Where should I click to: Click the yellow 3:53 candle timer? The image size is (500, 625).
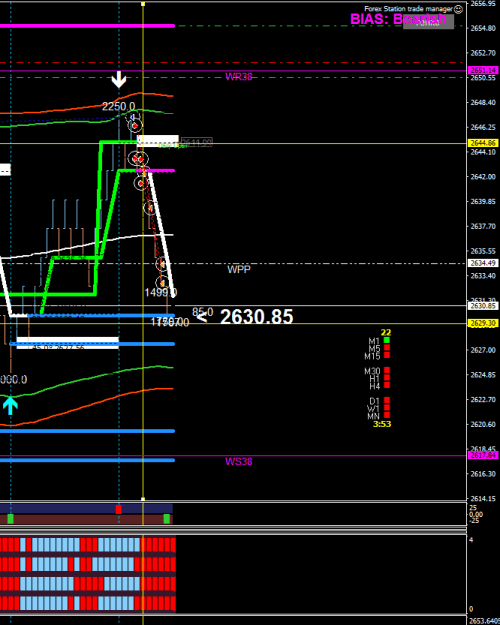click(382, 424)
